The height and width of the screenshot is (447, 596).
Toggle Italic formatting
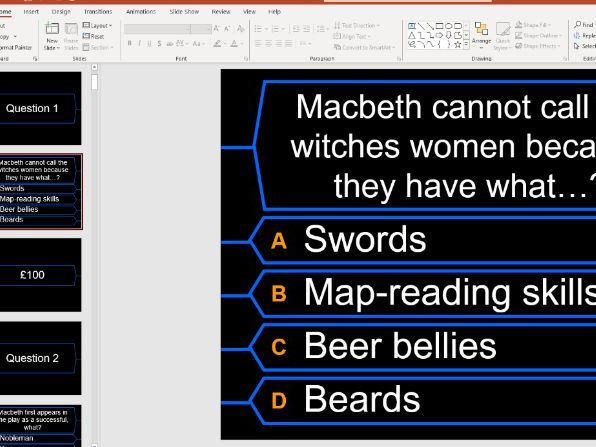(139, 44)
